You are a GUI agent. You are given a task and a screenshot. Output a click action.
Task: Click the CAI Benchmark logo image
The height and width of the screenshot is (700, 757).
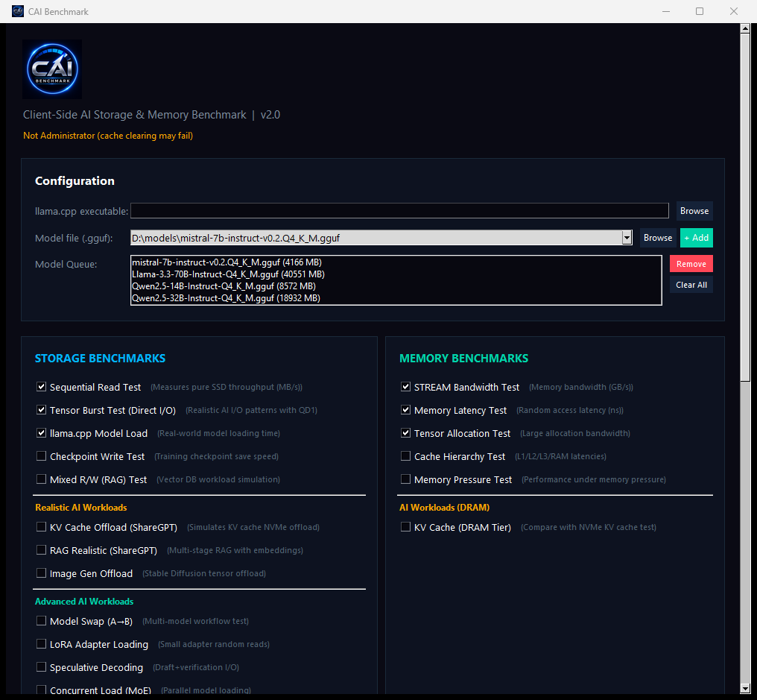point(52,69)
